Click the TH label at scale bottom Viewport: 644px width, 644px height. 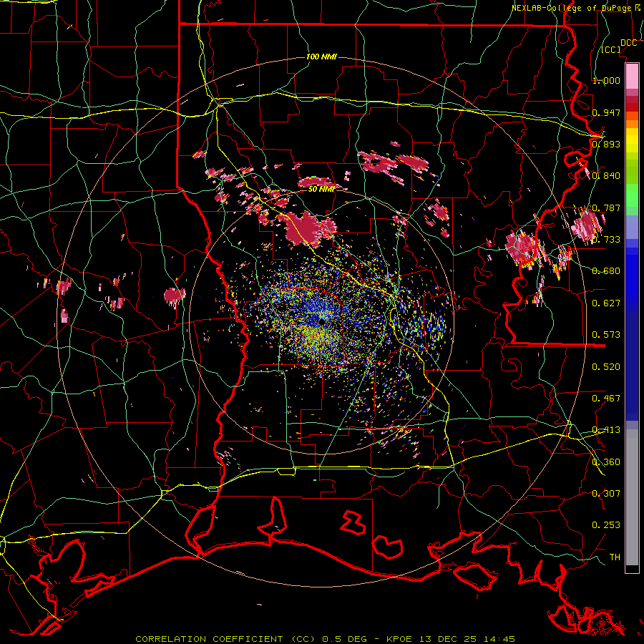pyautogui.click(x=615, y=557)
